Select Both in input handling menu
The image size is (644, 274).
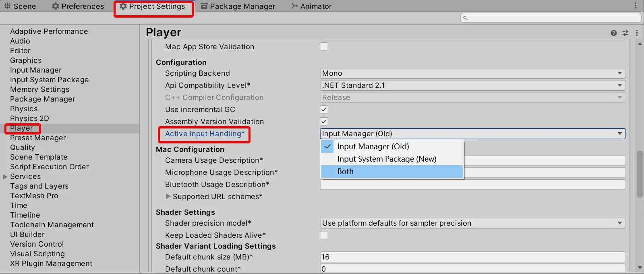(x=346, y=172)
